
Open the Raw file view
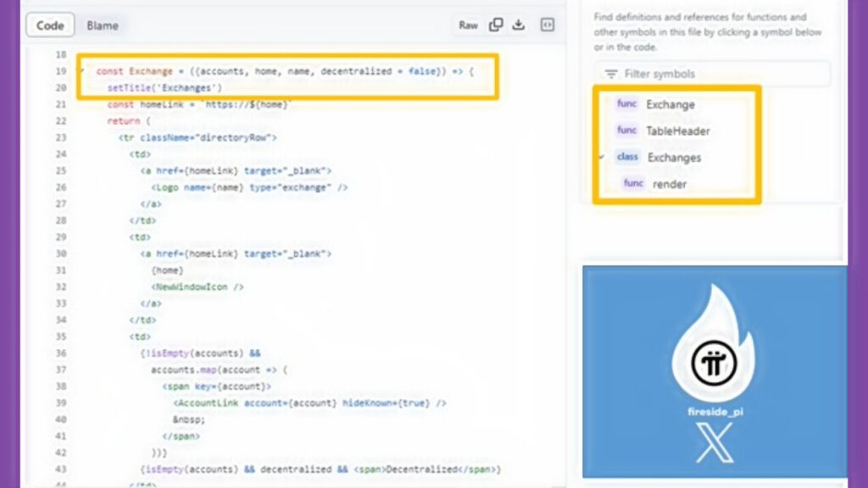click(468, 25)
